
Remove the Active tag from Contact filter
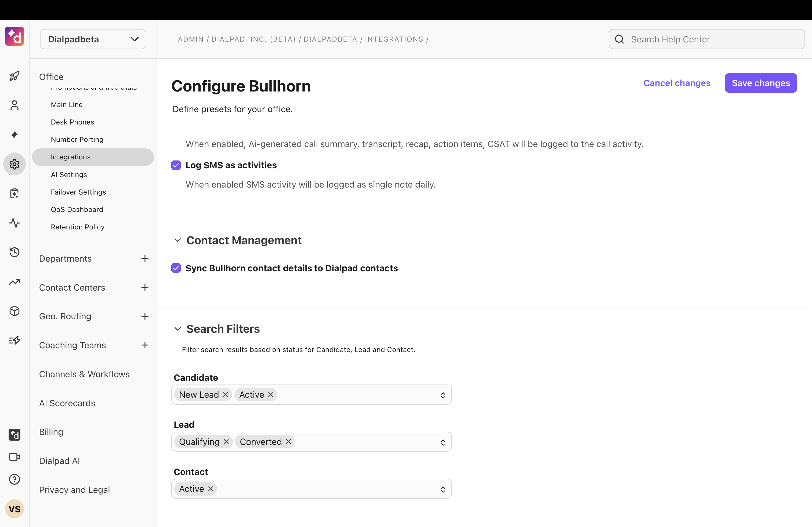click(211, 488)
